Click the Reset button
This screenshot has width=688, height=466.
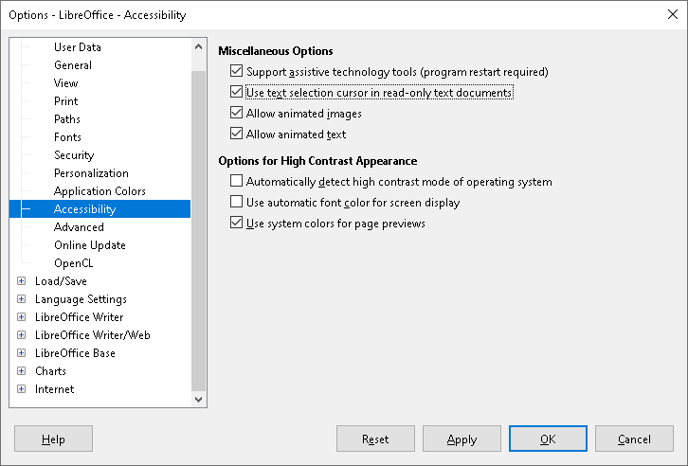[375, 439]
